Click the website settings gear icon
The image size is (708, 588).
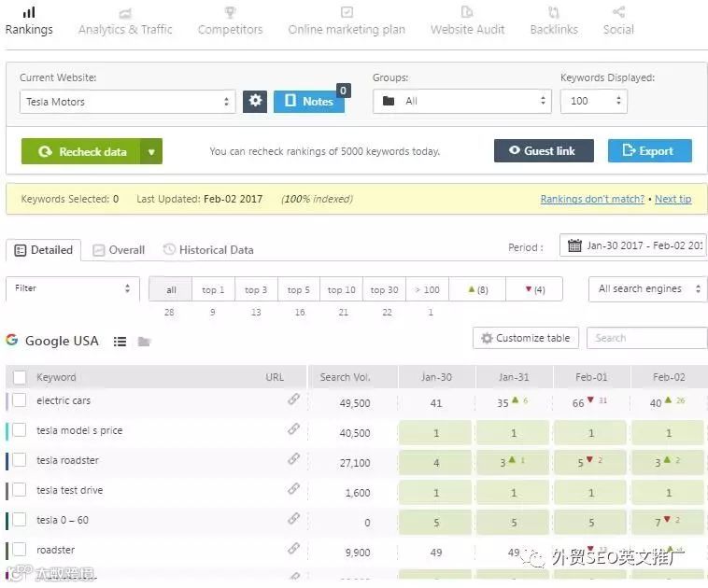coord(255,101)
